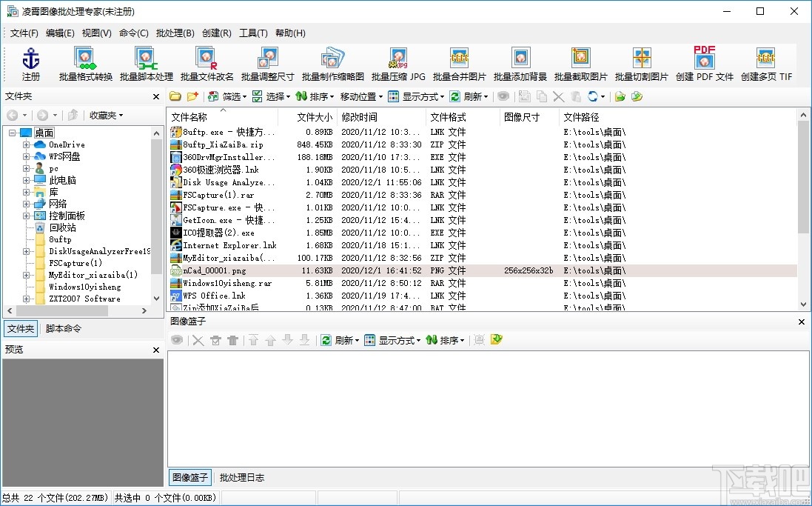Open the 工具(T) menu

pyautogui.click(x=253, y=33)
